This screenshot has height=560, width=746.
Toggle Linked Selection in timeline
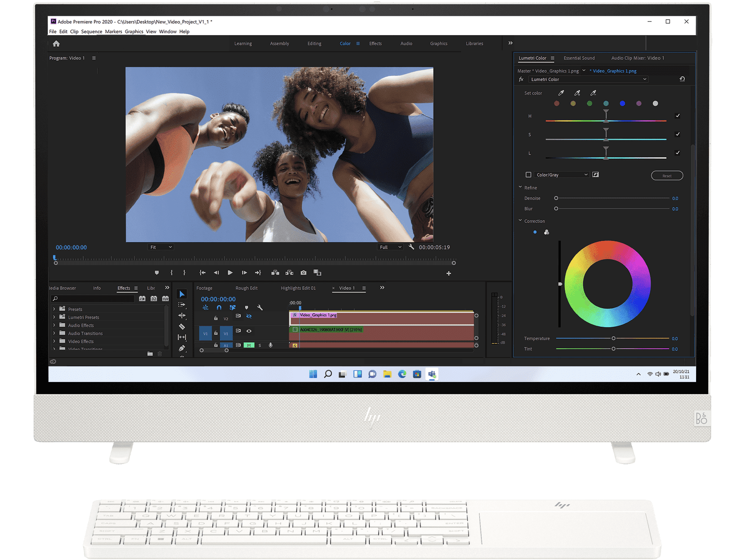point(232,308)
